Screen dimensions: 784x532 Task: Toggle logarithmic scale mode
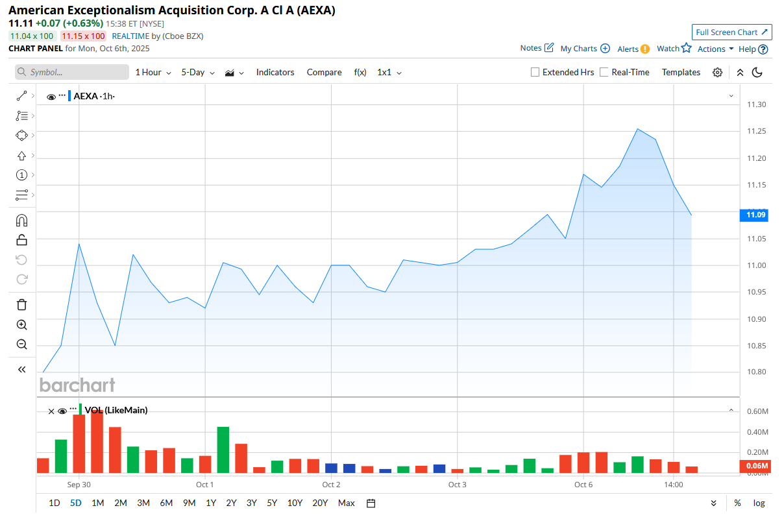coord(759,503)
